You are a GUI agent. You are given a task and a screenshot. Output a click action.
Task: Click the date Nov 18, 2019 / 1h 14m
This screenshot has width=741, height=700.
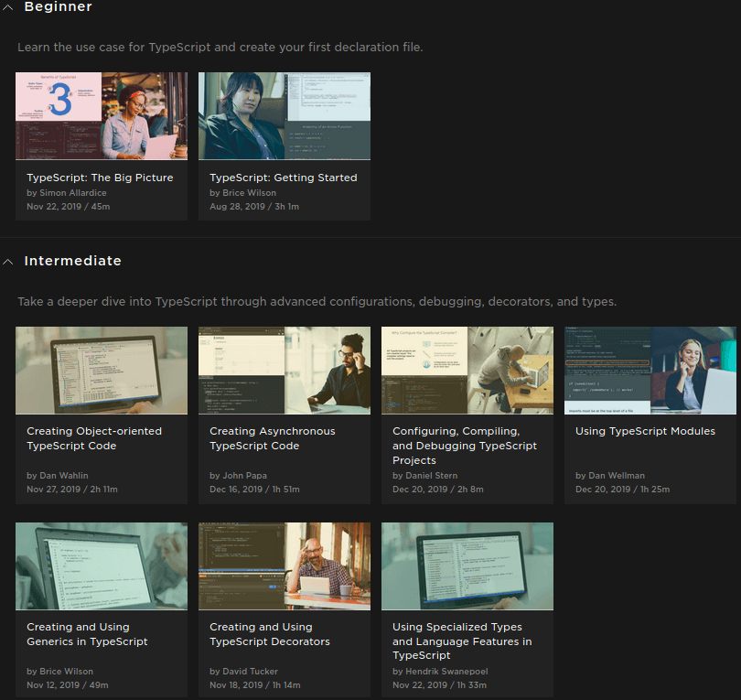pos(255,684)
